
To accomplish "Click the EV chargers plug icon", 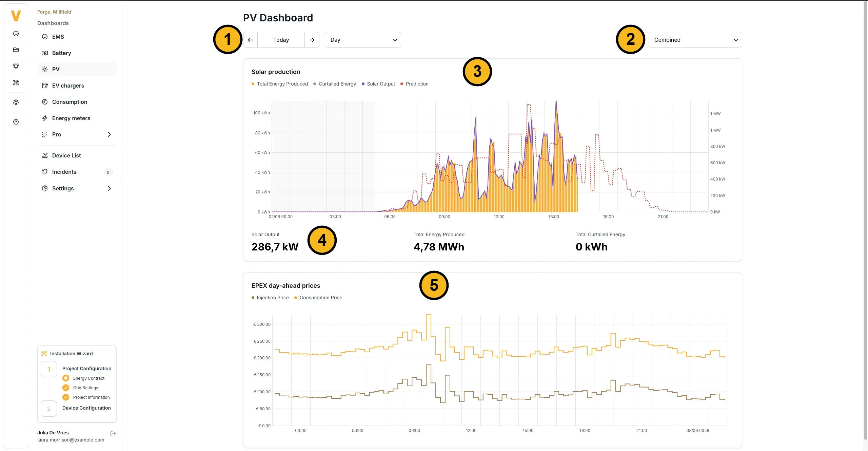I will pyautogui.click(x=45, y=86).
